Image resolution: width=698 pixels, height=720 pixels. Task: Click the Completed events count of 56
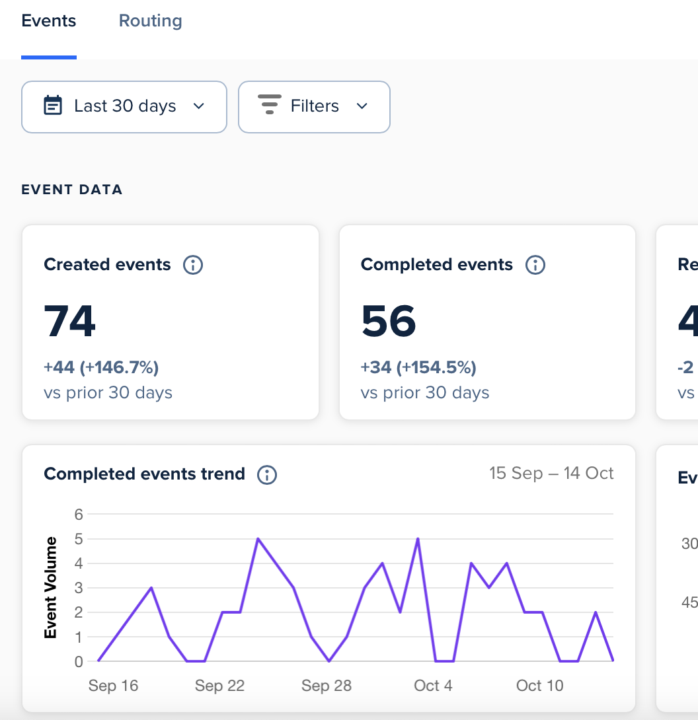(x=388, y=322)
